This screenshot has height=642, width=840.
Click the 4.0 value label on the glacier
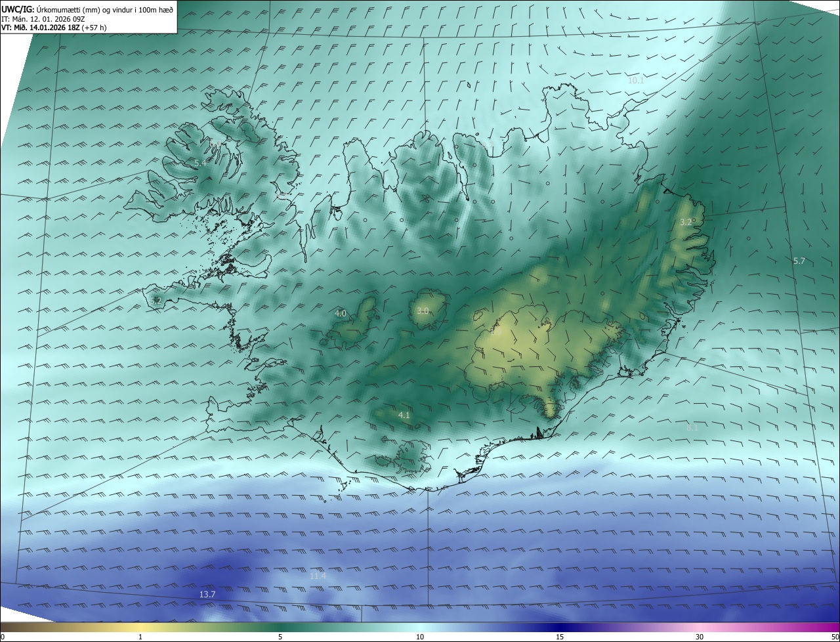tap(340, 314)
